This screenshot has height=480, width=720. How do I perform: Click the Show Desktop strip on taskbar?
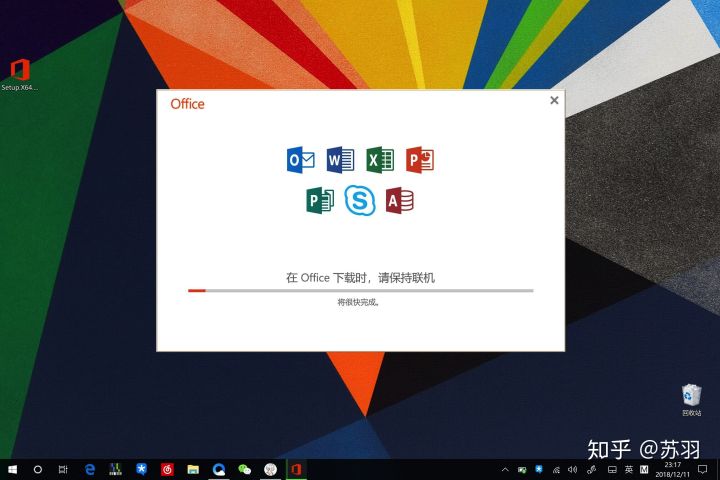coord(718,469)
